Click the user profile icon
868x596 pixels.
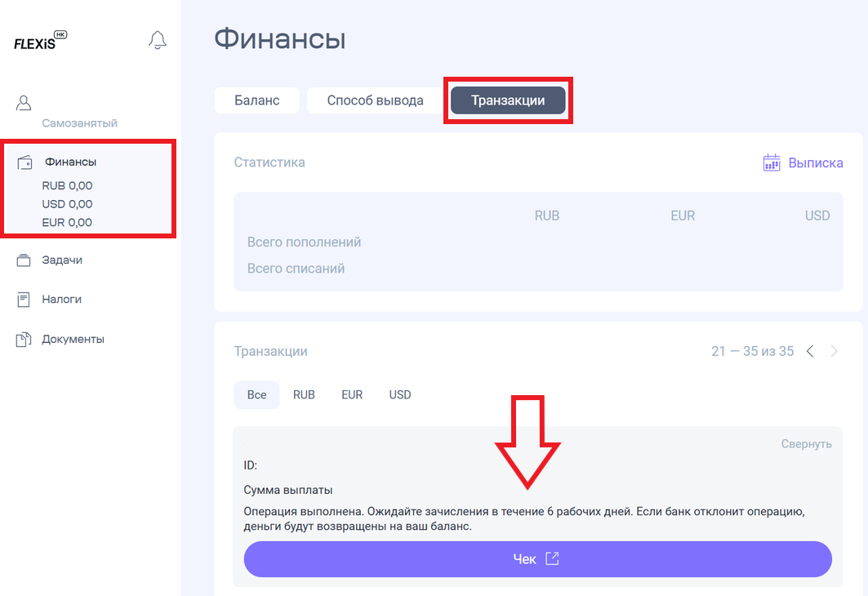24,103
